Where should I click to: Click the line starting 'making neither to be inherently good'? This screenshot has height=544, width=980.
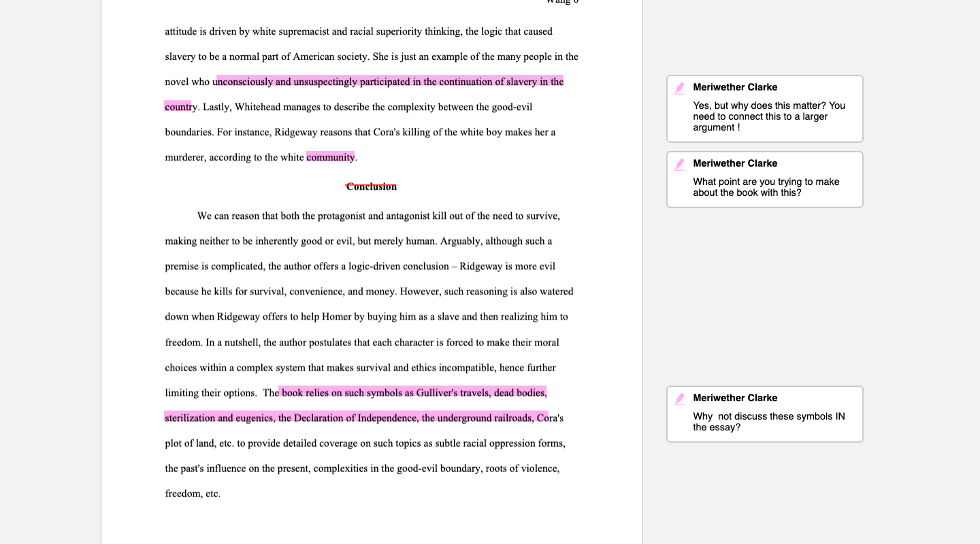point(359,241)
